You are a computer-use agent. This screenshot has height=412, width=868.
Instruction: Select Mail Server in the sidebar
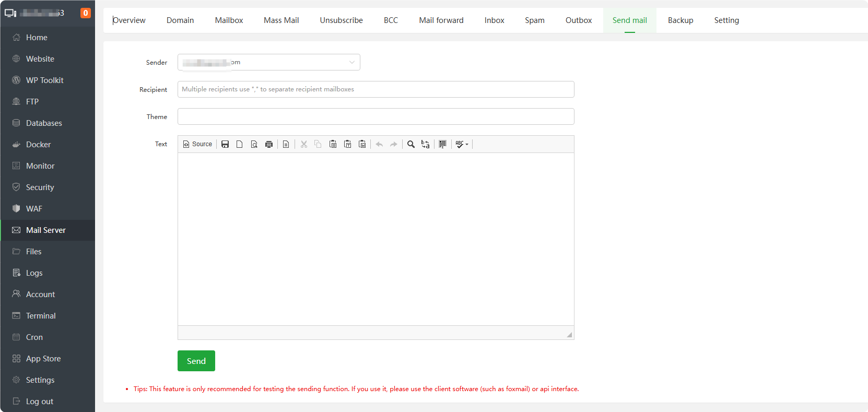point(48,230)
